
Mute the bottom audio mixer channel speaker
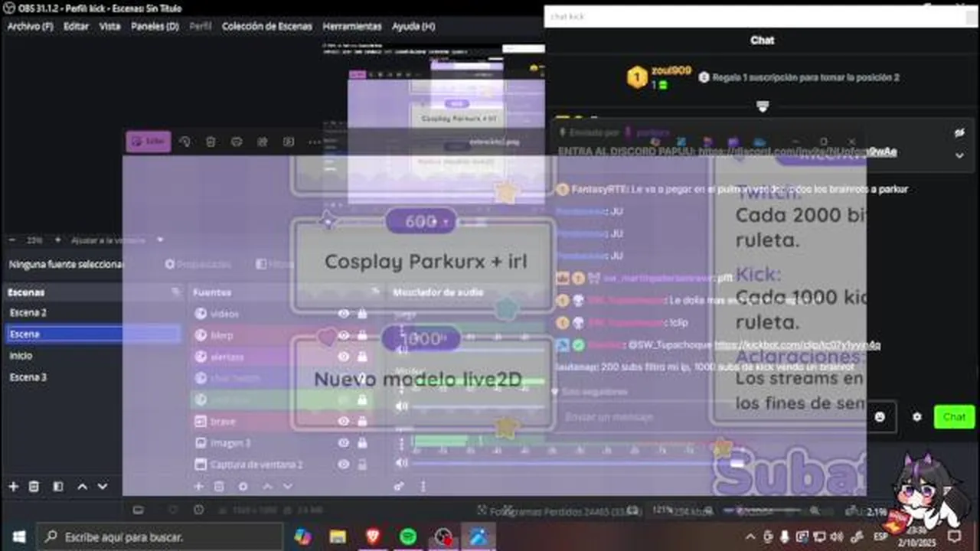pos(401,463)
